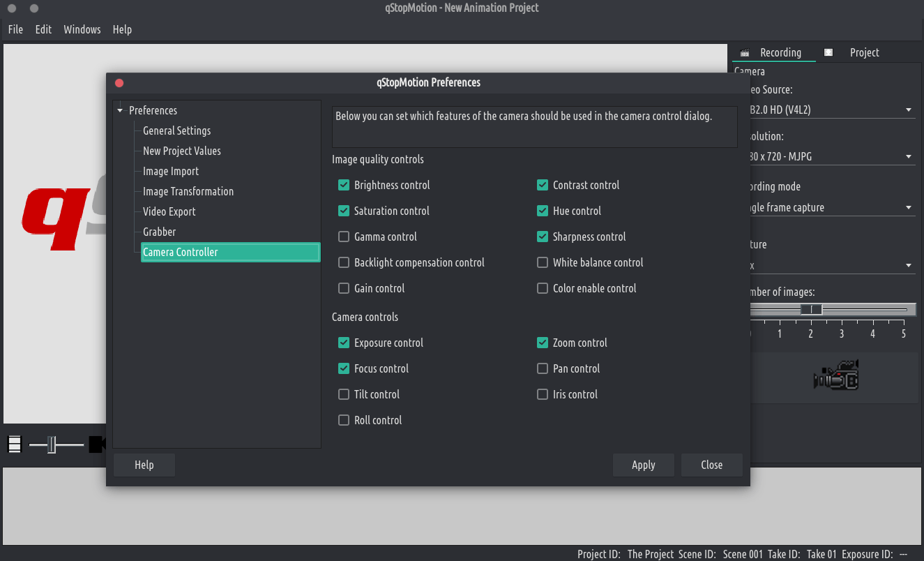The width and height of the screenshot is (924, 561).
Task: Switch to the Recording tab
Action: click(x=774, y=52)
